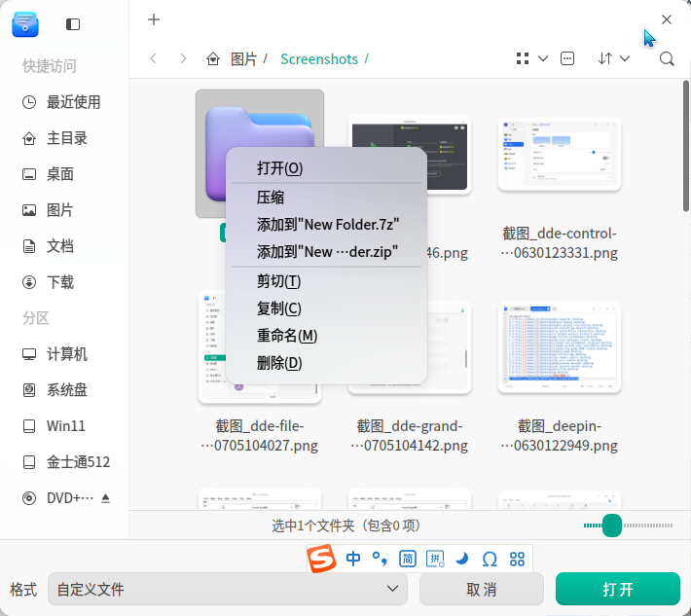
Task: Select 截图_dde-control 0630123331.png thumbnail
Action: pyautogui.click(x=560, y=154)
